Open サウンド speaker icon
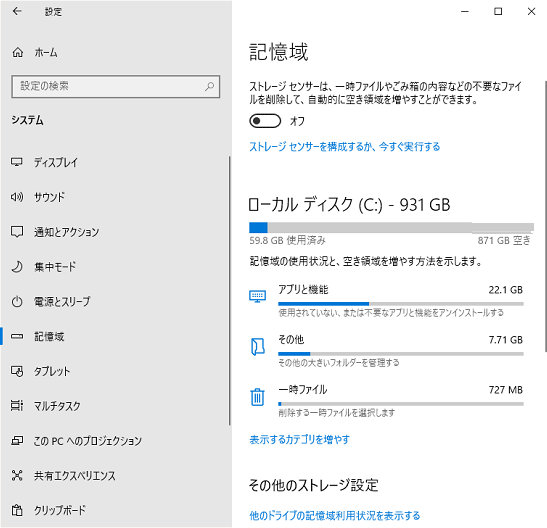Viewport: 547px width, 528px height. point(17,197)
